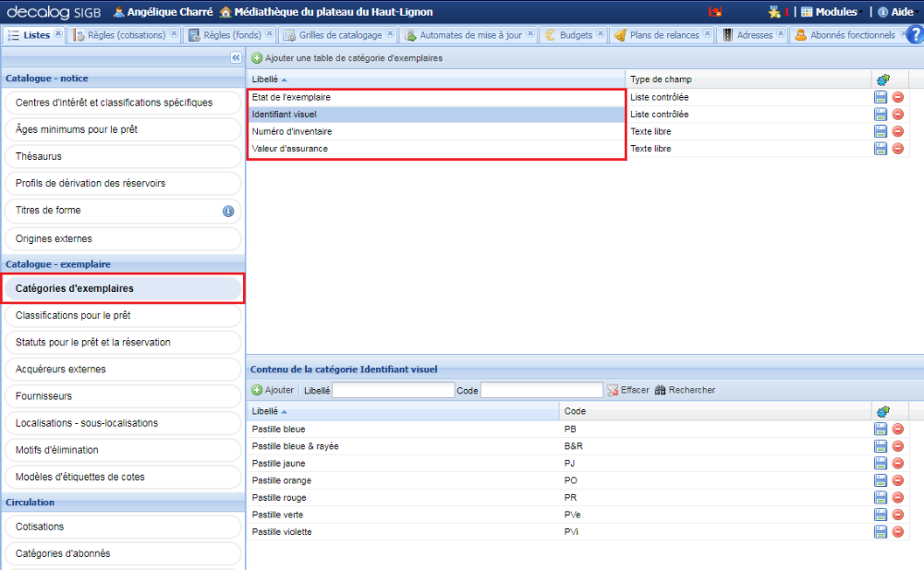Screen dimensions: 924x570
Task: Click the red notification icon in header
Action: (714, 12)
